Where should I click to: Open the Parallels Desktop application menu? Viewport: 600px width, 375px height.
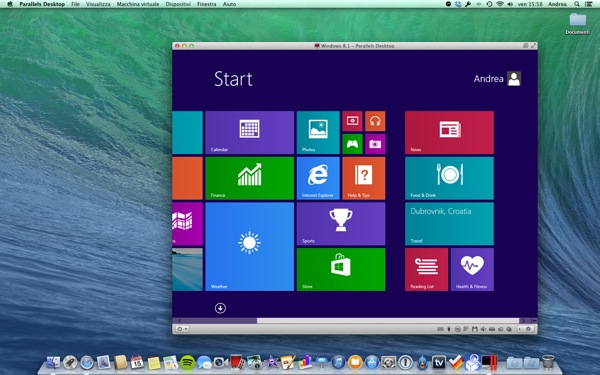point(42,4)
